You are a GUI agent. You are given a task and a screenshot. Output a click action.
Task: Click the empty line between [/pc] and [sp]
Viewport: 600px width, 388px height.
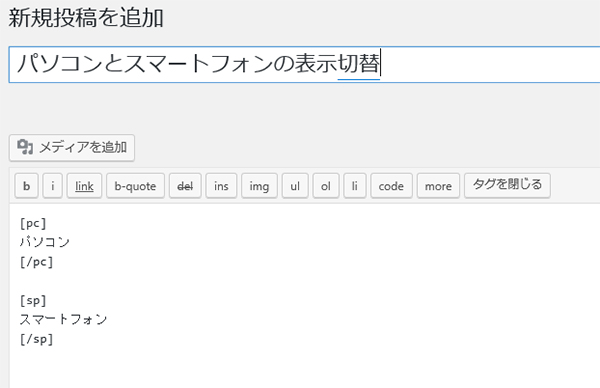pos(115,281)
